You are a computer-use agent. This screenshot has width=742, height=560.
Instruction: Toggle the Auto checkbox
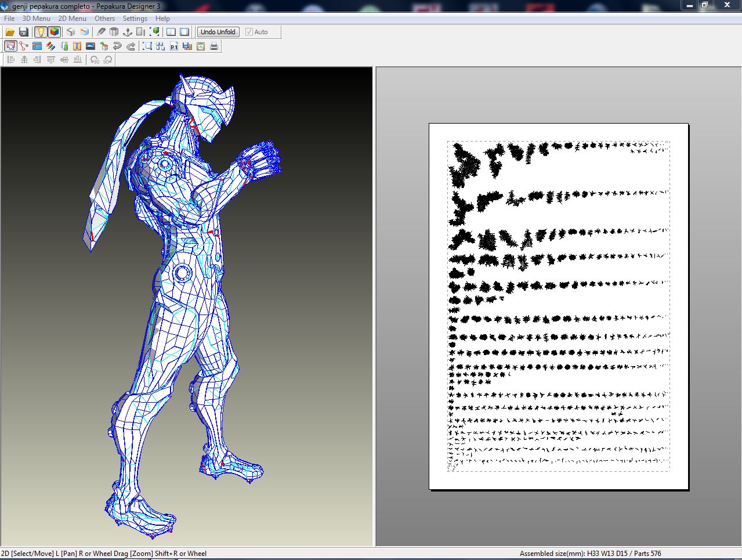click(256, 32)
